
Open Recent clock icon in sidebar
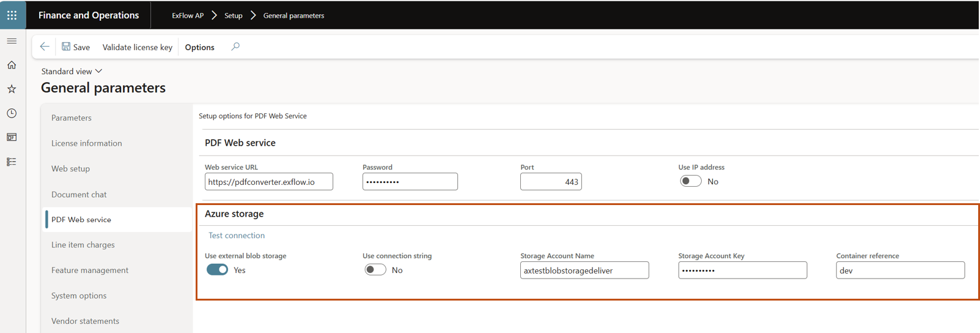coord(12,113)
